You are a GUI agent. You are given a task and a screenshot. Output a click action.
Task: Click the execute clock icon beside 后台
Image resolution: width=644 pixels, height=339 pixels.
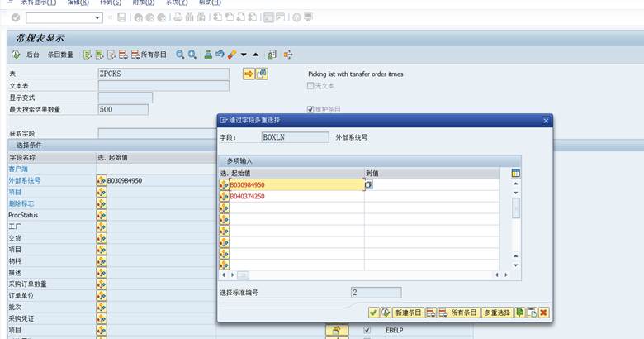tap(16, 55)
